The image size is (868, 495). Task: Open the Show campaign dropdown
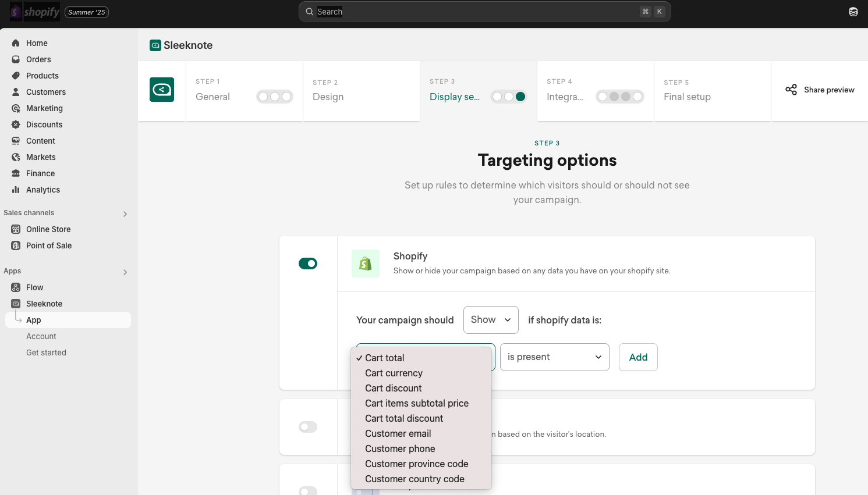pos(491,320)
